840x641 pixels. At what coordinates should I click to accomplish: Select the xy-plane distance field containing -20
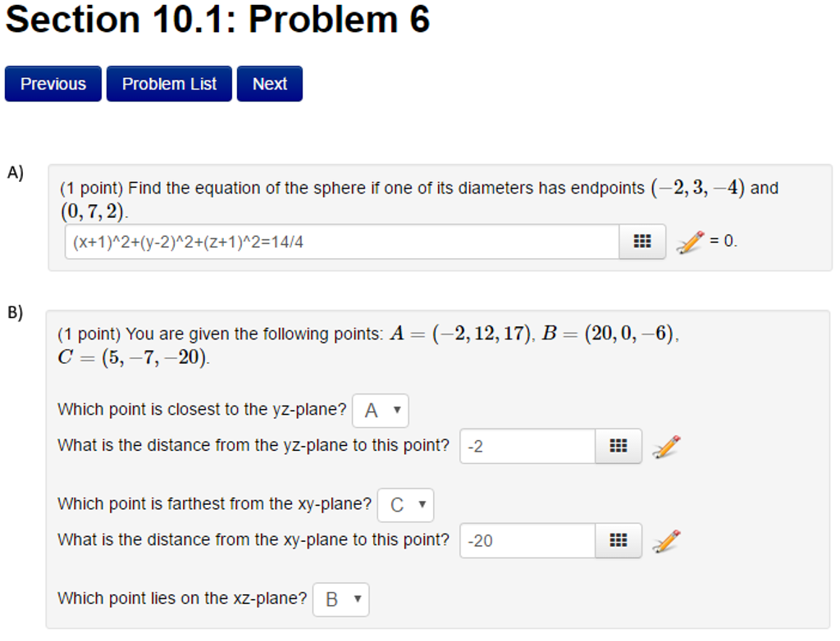coord(525,540)
